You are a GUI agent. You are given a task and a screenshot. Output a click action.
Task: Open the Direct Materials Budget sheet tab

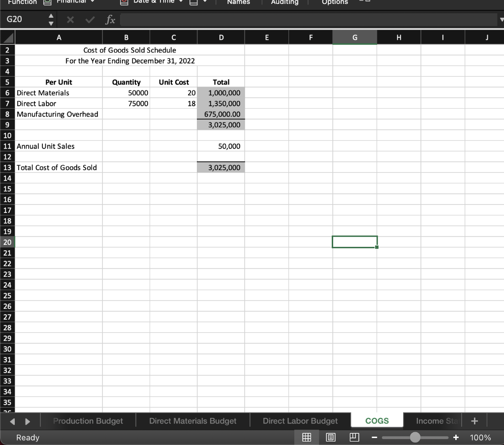click(x=192, y=421)
